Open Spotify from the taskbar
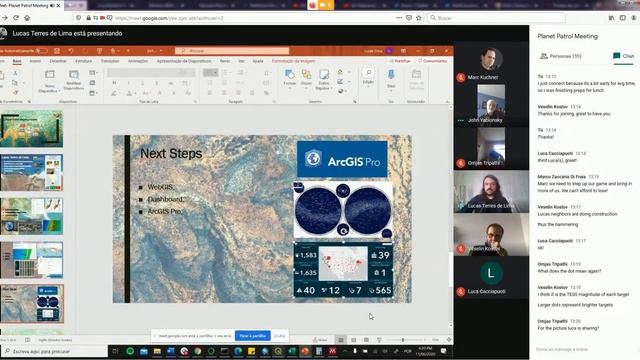Viewport: 640px width, 360px height. pos(130,351)
